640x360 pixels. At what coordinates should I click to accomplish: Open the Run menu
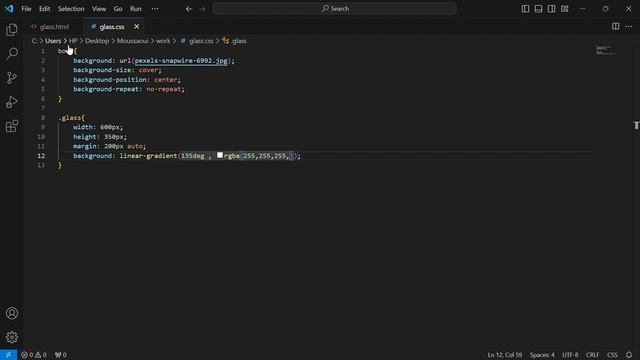(x=136, y=9)
